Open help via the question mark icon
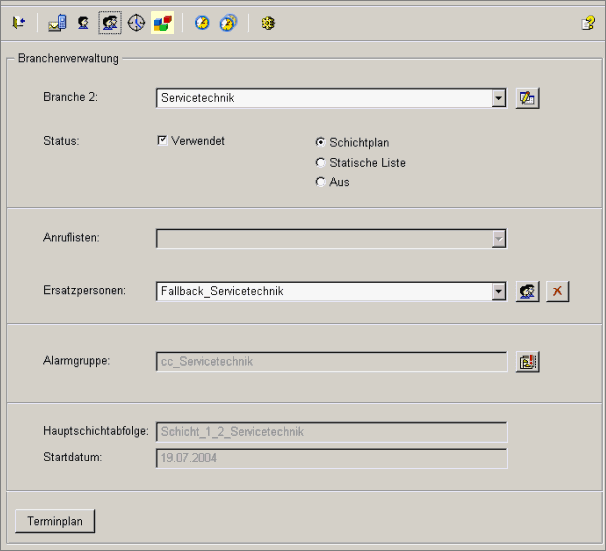The height and width of the screenshot is (551, 606). [588, 22]
